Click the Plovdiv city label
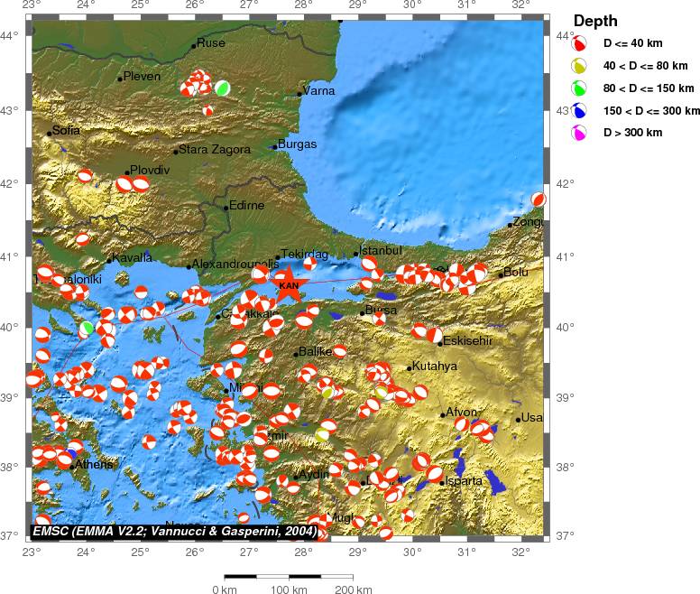This screenshot has width=700, height=594. click(x=150, y=170)
